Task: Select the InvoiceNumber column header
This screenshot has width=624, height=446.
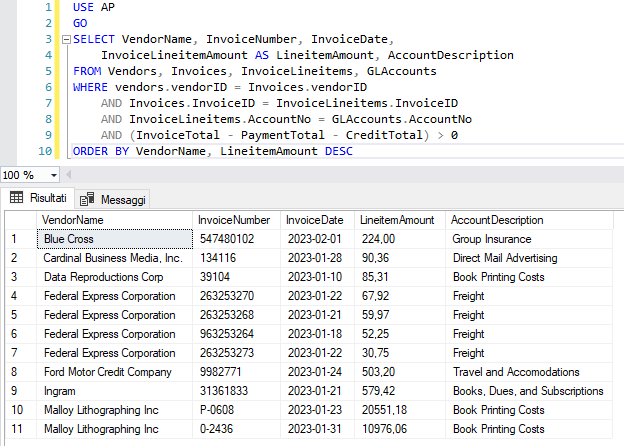Action: coord(237,220)
